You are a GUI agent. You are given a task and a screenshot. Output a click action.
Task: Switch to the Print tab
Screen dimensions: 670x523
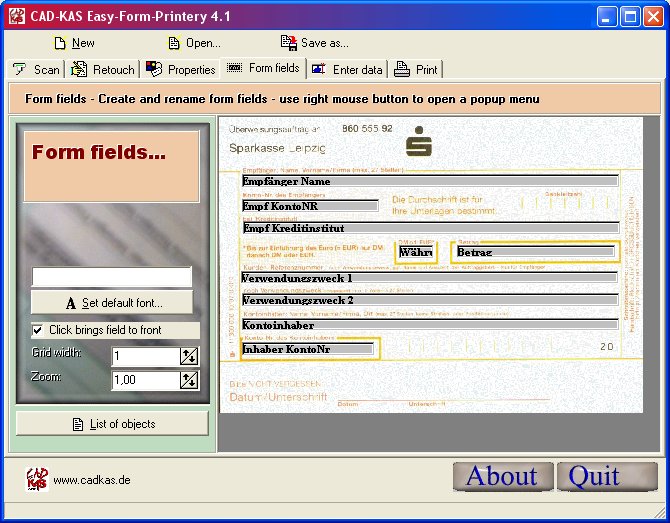[416, 70]
